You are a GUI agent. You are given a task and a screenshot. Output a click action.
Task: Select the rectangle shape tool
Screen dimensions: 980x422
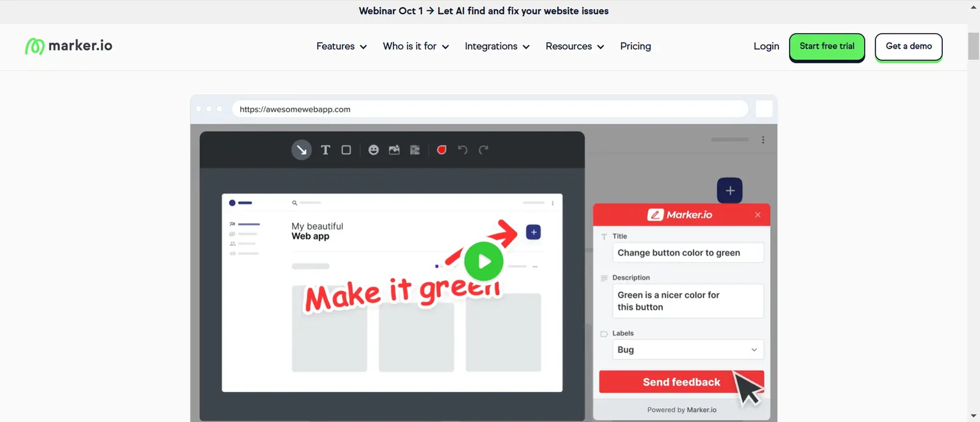pos(346,150)
